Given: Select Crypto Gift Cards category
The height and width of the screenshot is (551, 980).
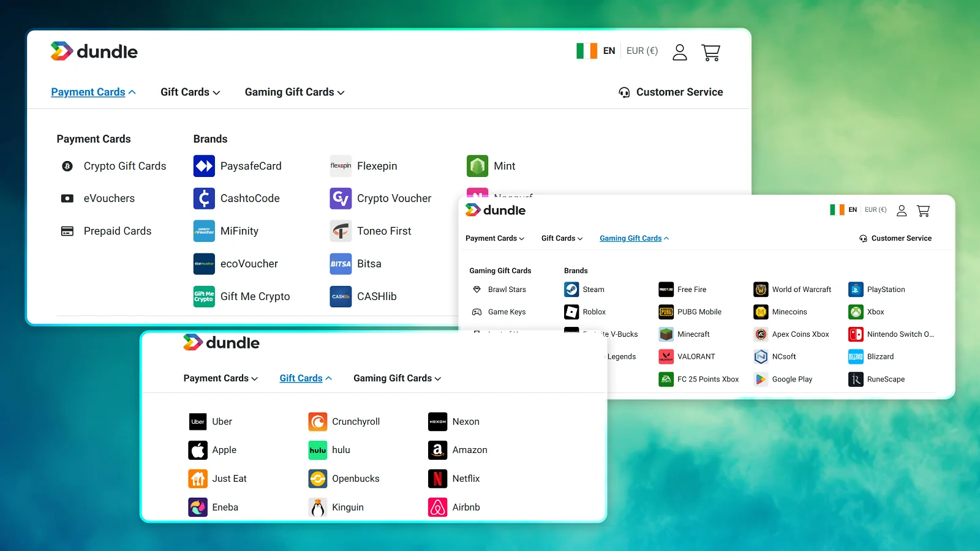Looking at the screenshot, I should tap(114, 166).
